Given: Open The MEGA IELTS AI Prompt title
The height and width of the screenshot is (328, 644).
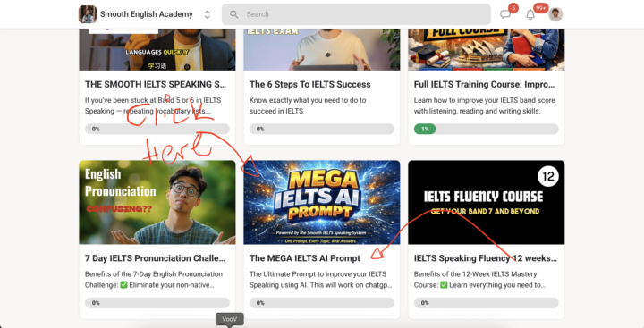Looking at the screenshot, I should click(304, 258).
